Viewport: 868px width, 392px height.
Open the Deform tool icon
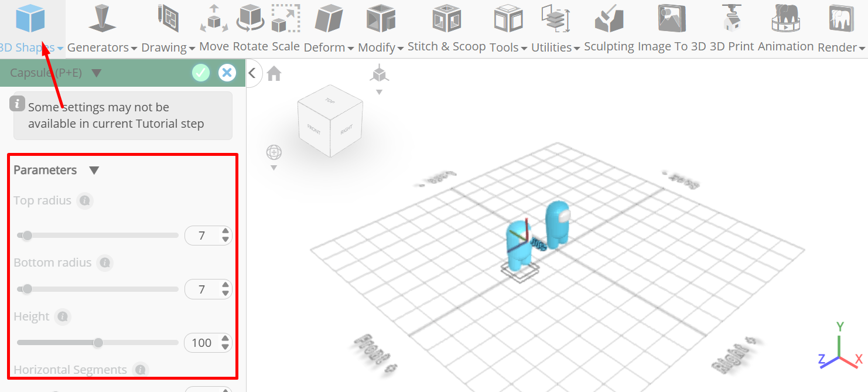click(x=329, y=18)
